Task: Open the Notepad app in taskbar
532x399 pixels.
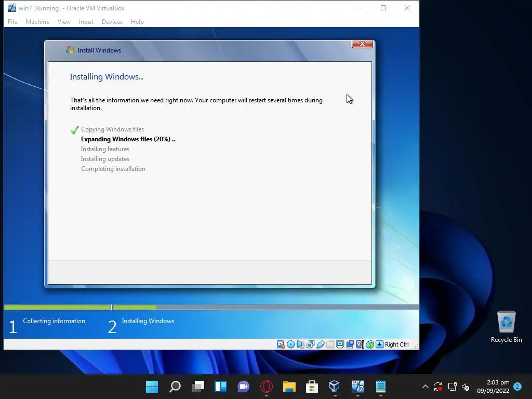Action: [381, 387]
